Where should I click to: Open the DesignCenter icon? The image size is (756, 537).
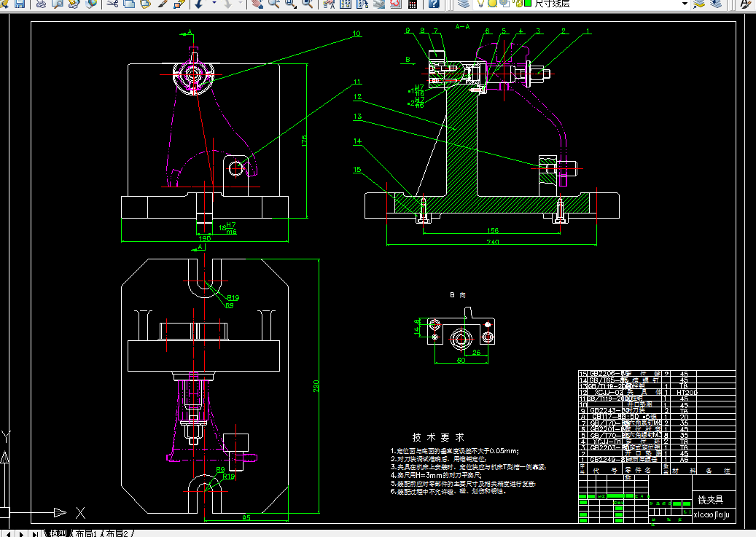tap(346, 4)
